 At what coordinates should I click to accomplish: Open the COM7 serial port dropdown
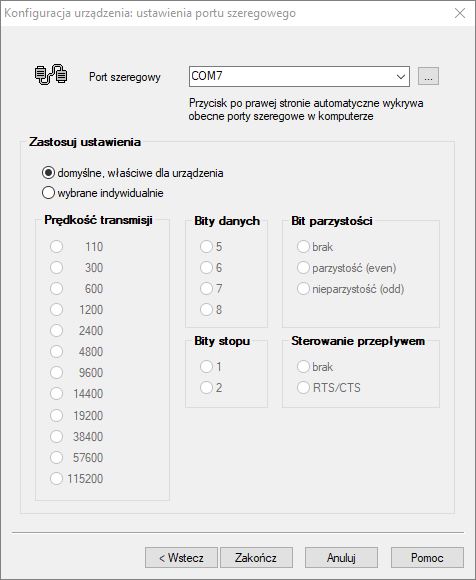tap(401, 77)
